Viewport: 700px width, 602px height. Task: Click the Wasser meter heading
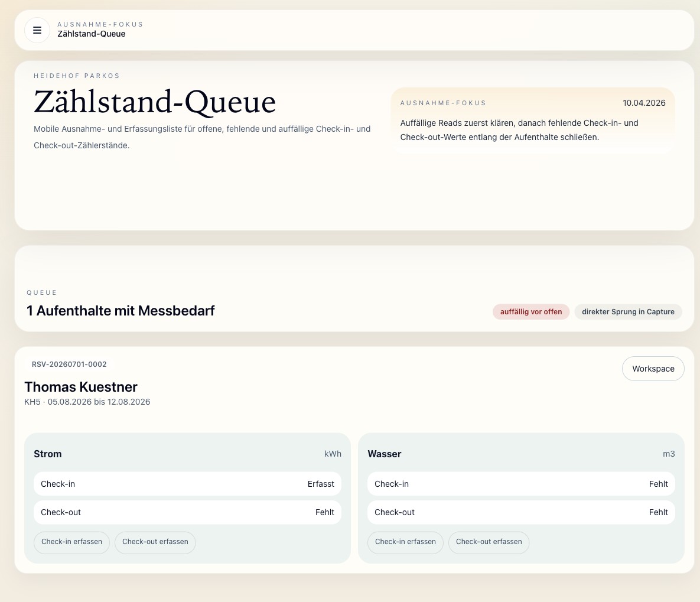point(385,454)
